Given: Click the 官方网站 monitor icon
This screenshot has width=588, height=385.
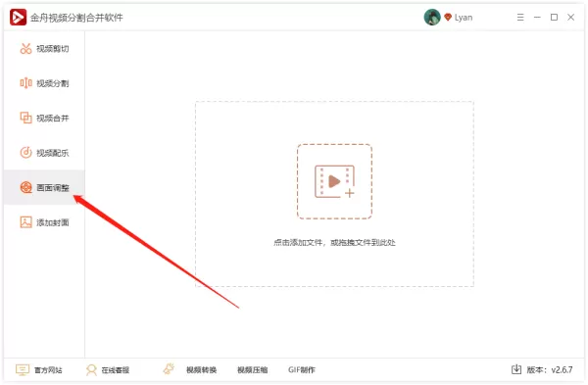Looking at the screenshot, I should pyautogui.click(x=23, y=369).
